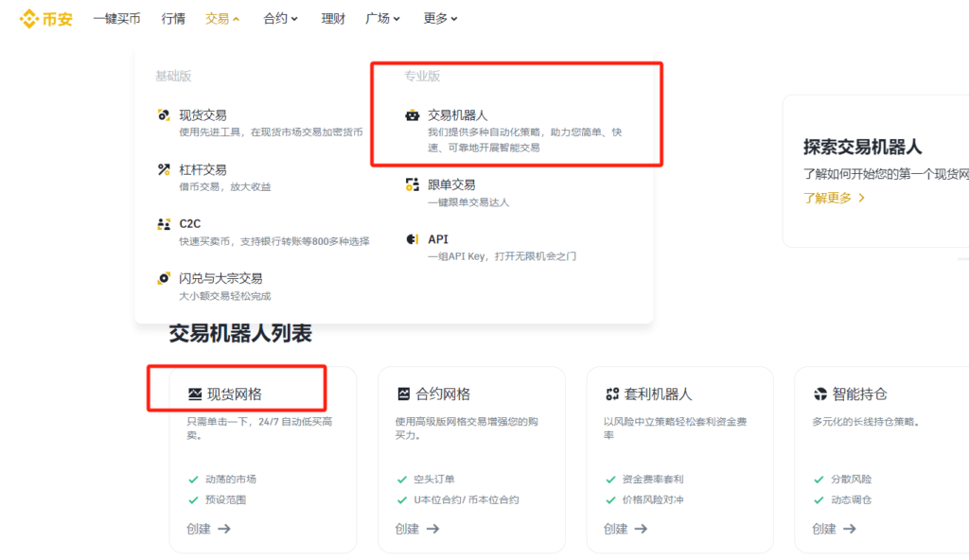Viewport: 969px width, 560px height.
Task: Click the API icon in menu
Action: pos(412,239)
